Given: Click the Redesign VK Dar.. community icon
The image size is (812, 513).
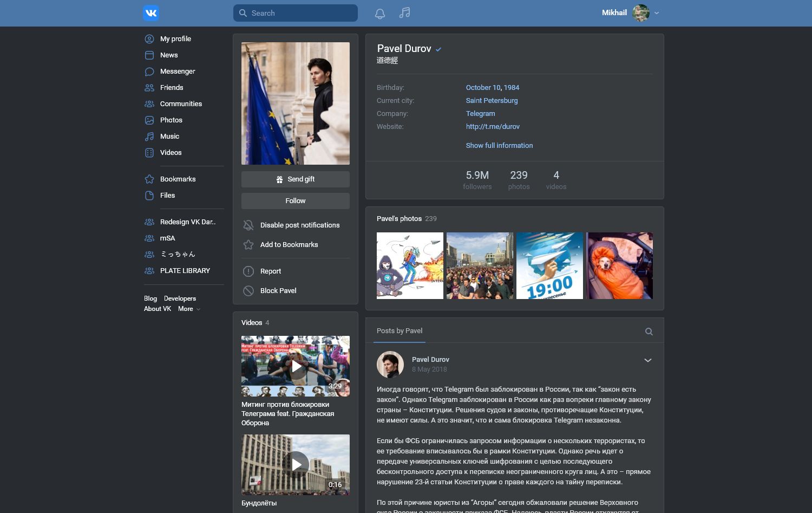Looking at the screenshot, I should (x=149, y=222).
